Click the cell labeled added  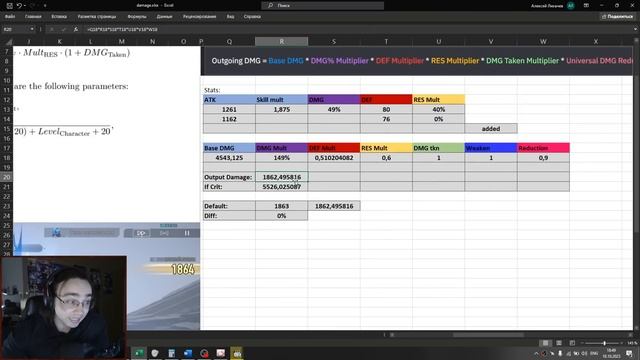[491, 129]
